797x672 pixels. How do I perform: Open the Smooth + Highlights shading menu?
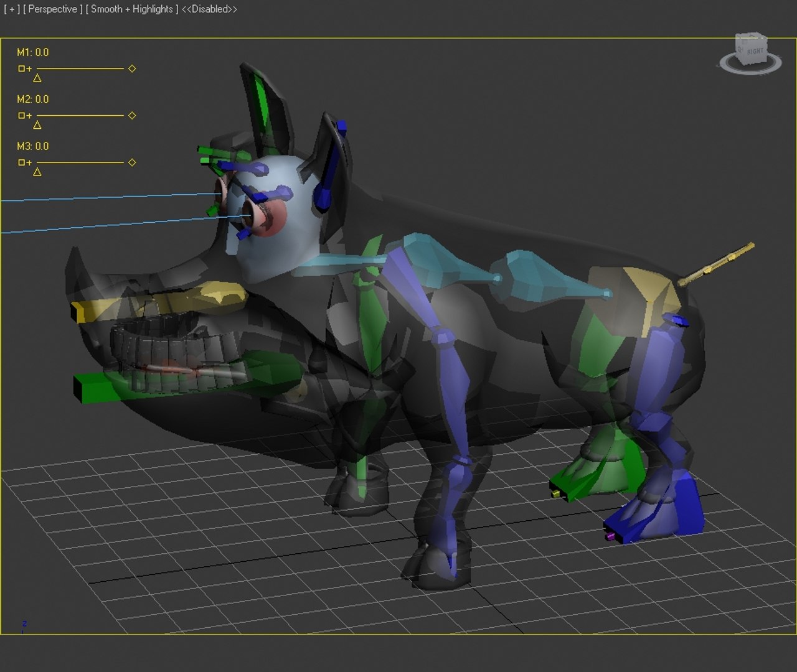131,9
